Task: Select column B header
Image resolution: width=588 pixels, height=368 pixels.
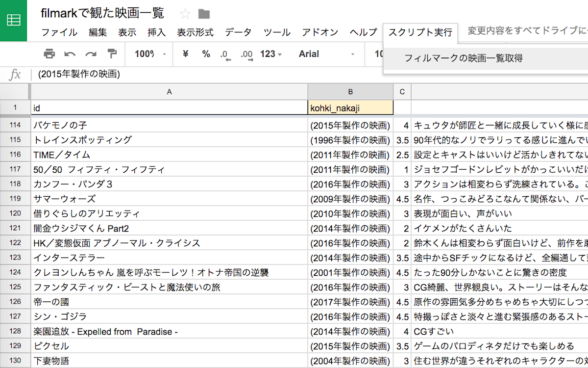Action: point(350,91)
